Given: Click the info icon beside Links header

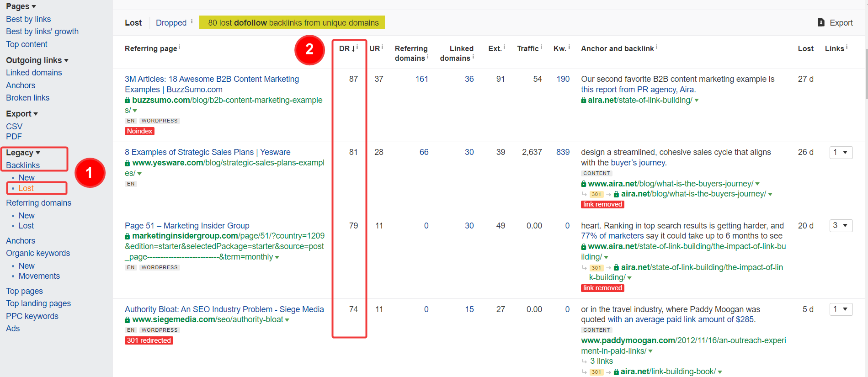Looking at the screenshot, I should (x=847, y=47).
